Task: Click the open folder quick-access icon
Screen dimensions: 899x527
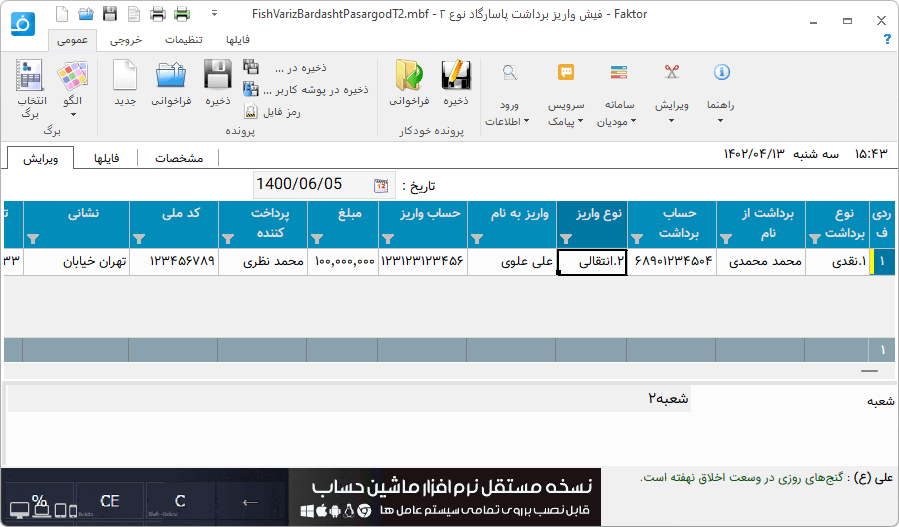Action: (86, 14)
